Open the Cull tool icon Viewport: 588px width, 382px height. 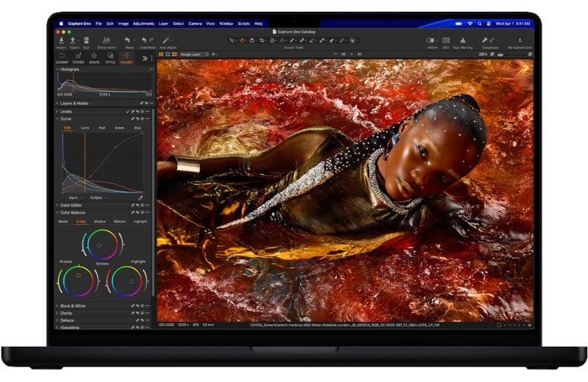tap(86, 40)
